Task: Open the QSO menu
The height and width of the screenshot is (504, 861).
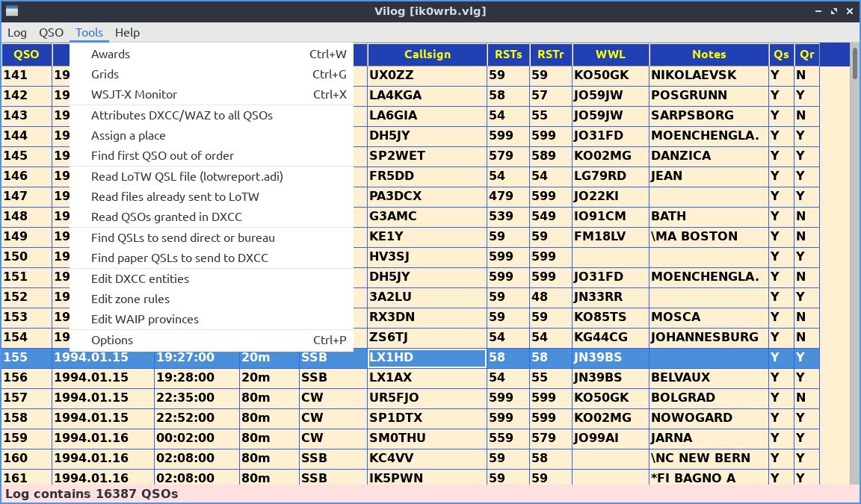Action: 51,32
